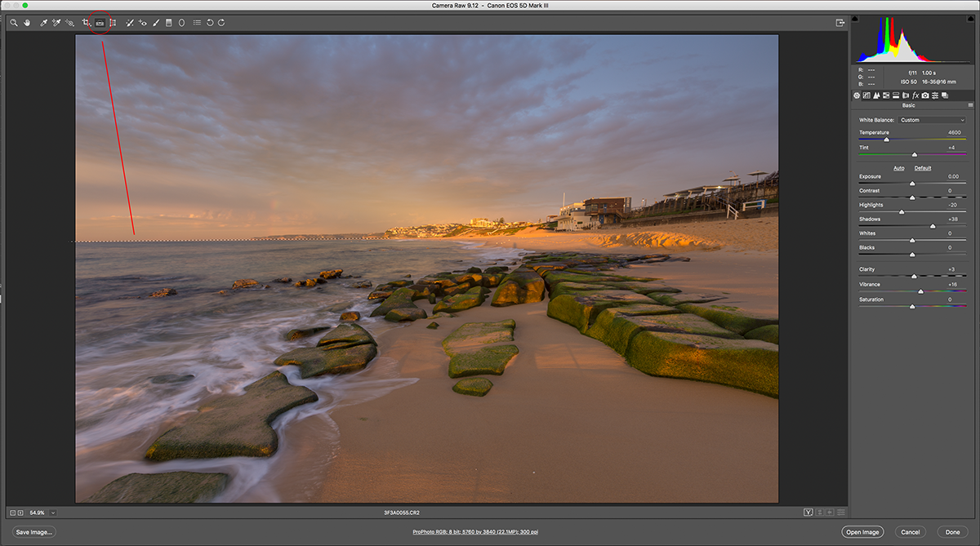Click the Temperature slider handle
The height and width of the screenshot is (546, 980).
click(x=886, y=140)
